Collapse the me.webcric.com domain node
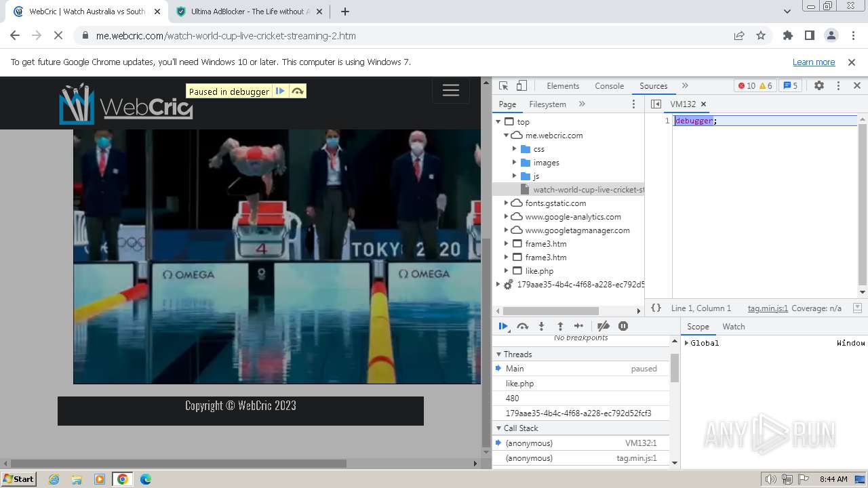The width and height of the screenshot is (868, 488). point(507,136)
